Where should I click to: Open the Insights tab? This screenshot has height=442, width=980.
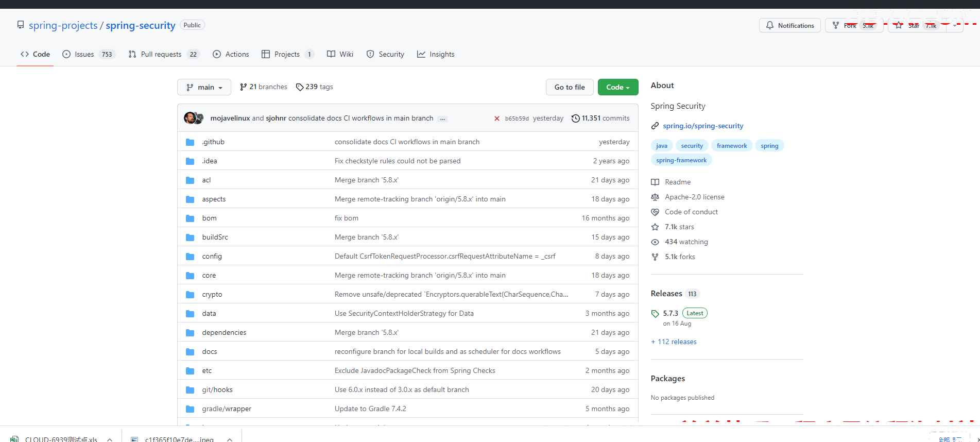(436, 54)
